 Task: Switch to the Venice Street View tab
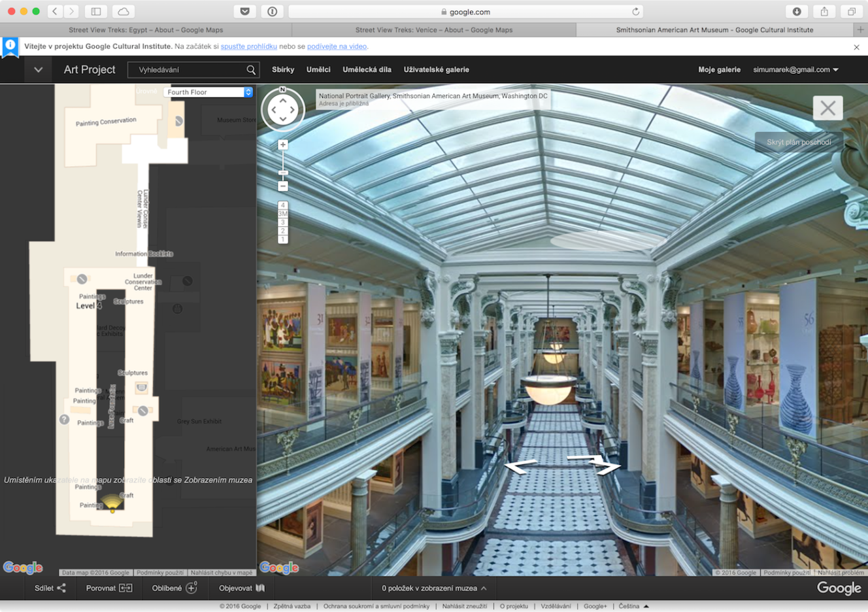tap(434, 29)
